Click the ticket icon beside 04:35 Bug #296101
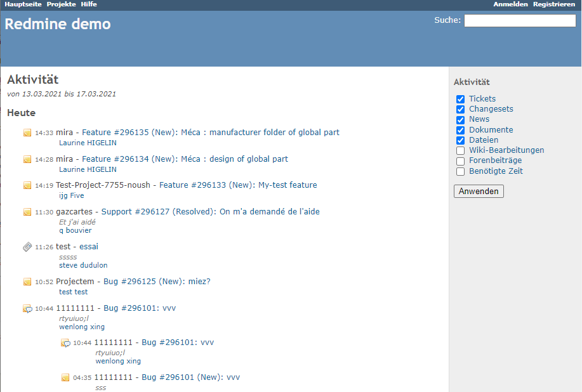Screen dimensions: 582x392 pos(65,377)
